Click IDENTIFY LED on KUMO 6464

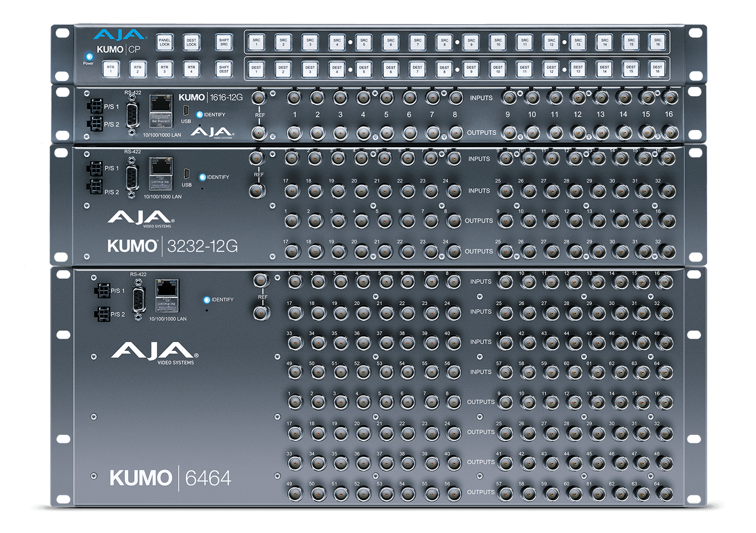(x=206, y=300)
